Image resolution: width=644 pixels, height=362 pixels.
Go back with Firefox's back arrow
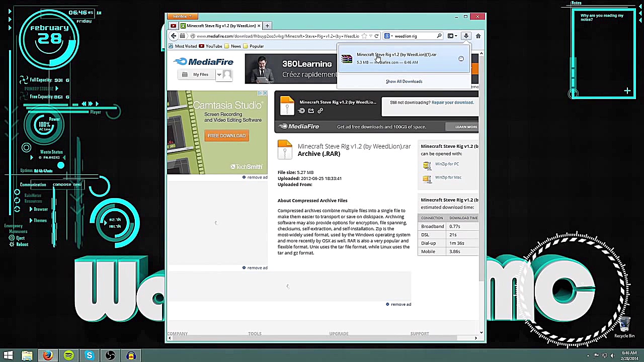(x=174, y=36)
